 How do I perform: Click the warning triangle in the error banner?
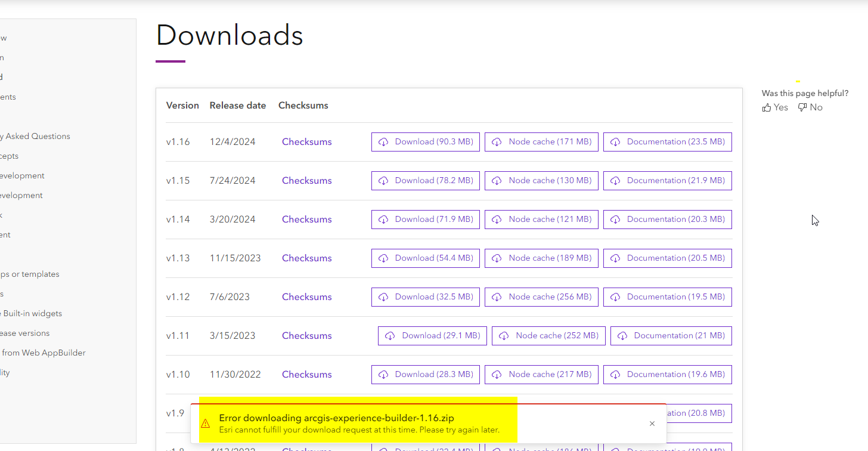206,424
